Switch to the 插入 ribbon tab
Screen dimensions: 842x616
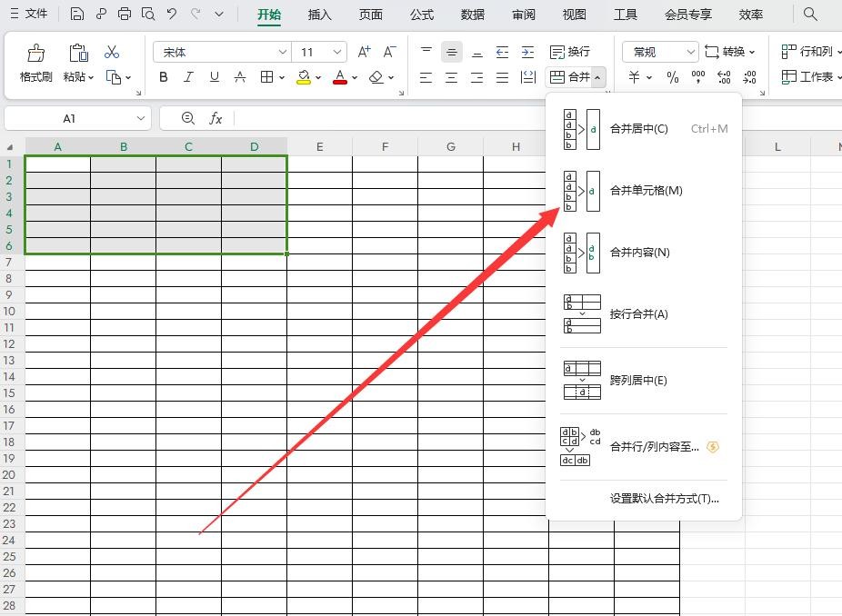click(319, 15)
